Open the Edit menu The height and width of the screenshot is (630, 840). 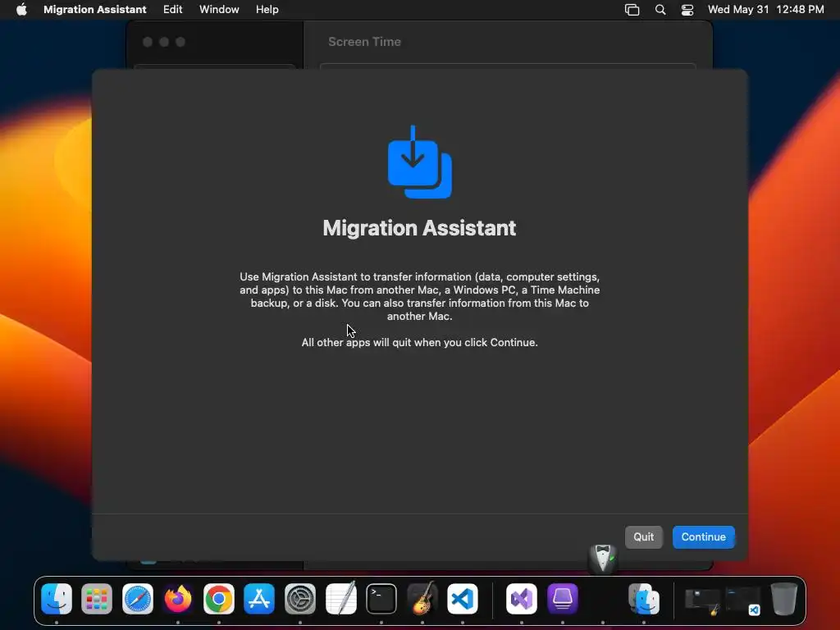pyautogui.click(x=172, y=10)
